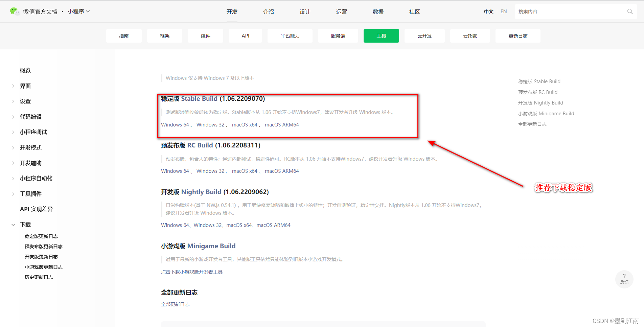
Task: Switch language to EN
Action: [x=504, y=11]
